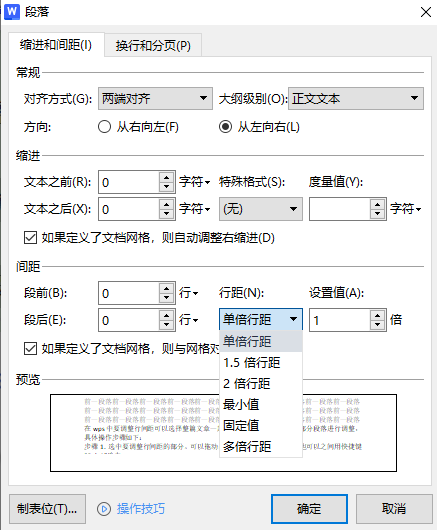The width and height of the screenshot is (437, 530).
Task: Open the 操作技巧 tips link
Action: tap(141, 509)
